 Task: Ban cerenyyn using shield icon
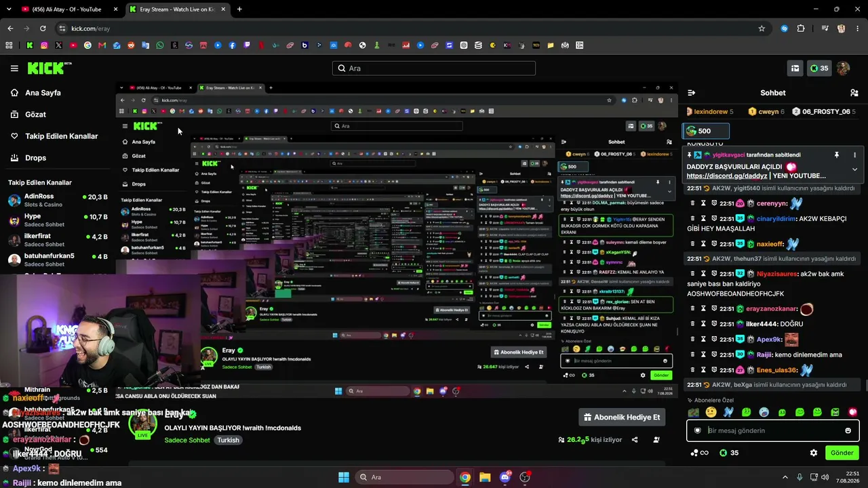tap(714, 203)
